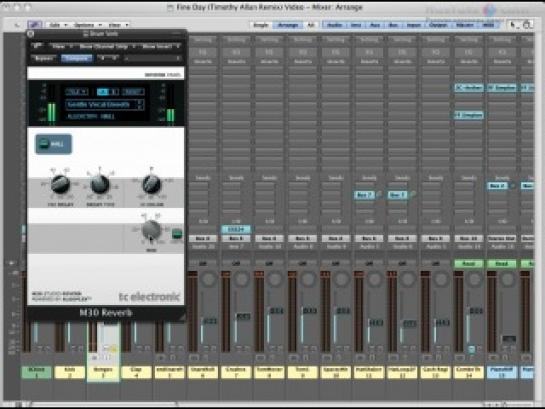Open the instrument slot on Crashes channel 7
Image resolution: width=545 pixels, height=409 pixels.
236,229
